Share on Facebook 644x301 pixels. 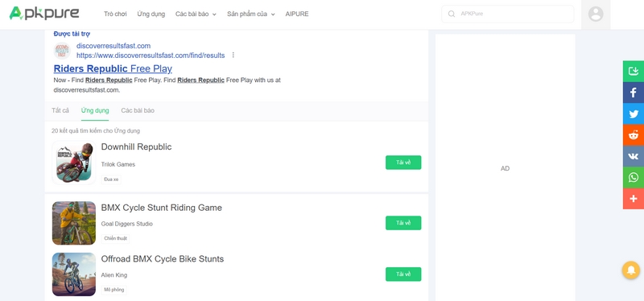(634, 93)
